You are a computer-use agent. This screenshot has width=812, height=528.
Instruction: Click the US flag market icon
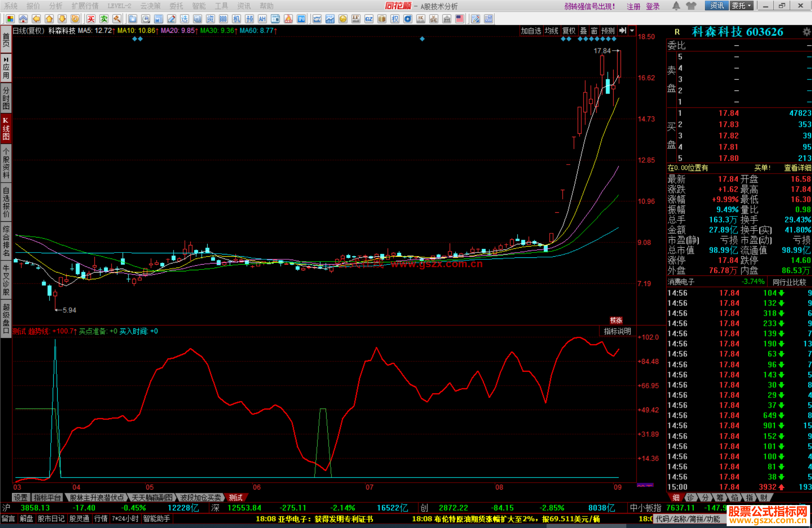click(x=459, y=19)
